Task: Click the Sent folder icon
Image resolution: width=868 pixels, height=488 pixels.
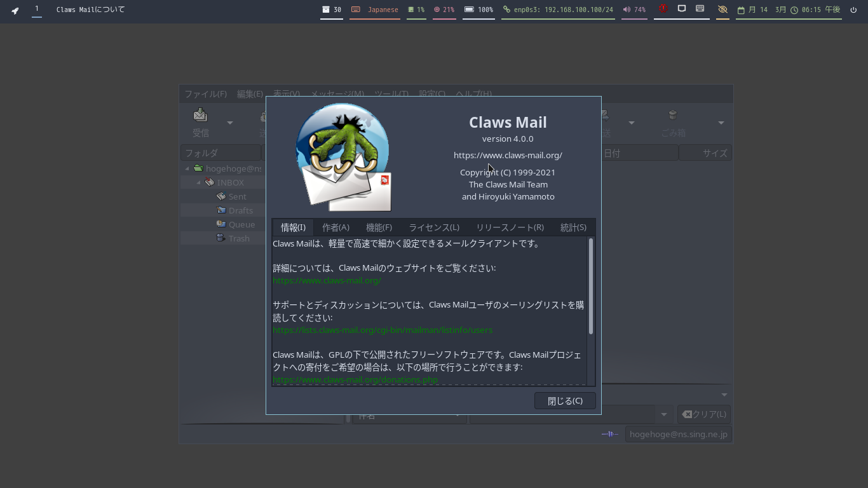Action: [220, 196]
